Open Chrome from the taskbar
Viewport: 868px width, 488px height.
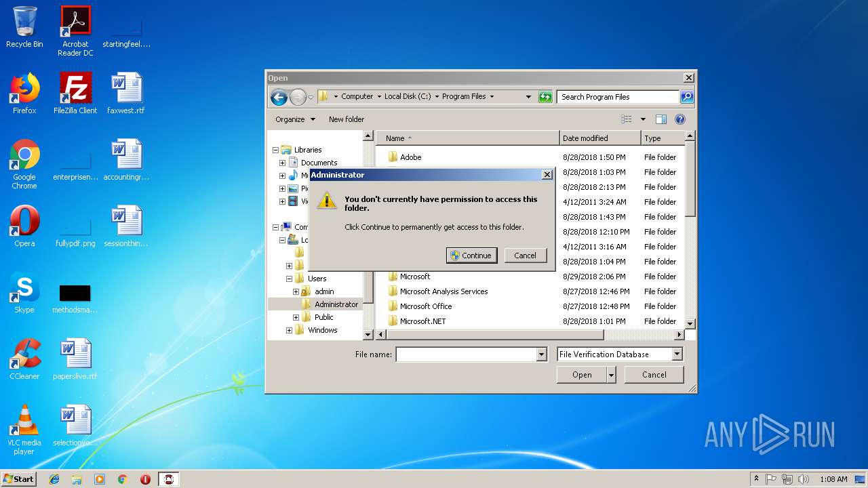(123, 479)
